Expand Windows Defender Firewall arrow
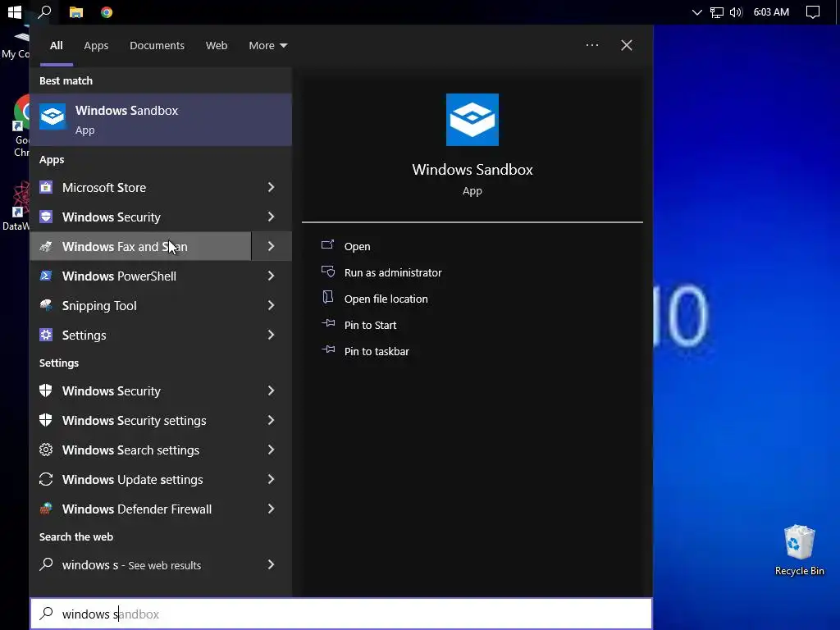 point(271,509)
